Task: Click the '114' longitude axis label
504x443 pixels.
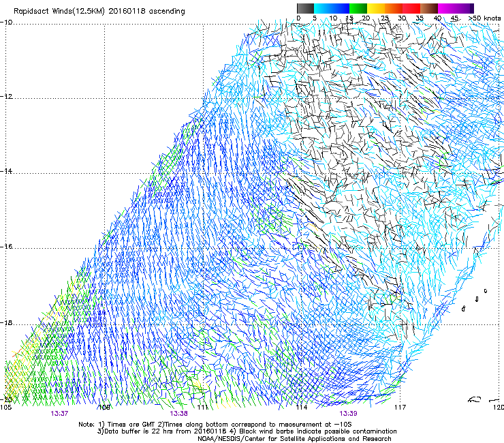Action: tap(302, 408)
